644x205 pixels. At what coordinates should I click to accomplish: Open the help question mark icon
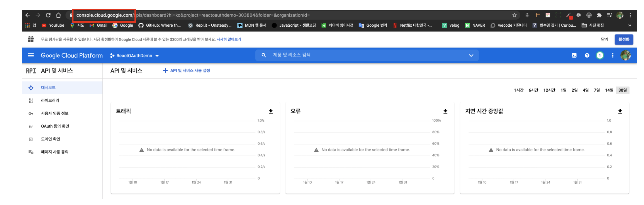point(587,55)
